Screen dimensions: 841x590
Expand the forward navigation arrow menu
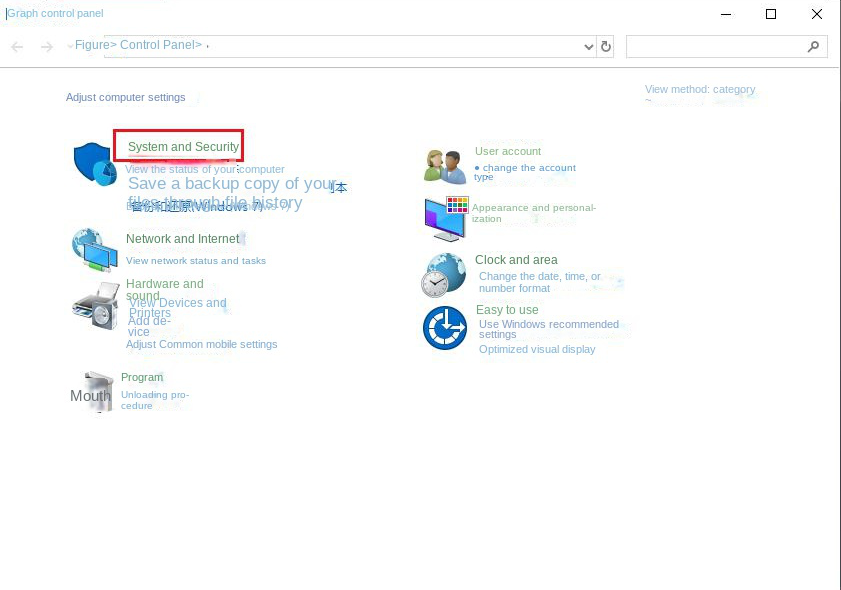point(46,46)
